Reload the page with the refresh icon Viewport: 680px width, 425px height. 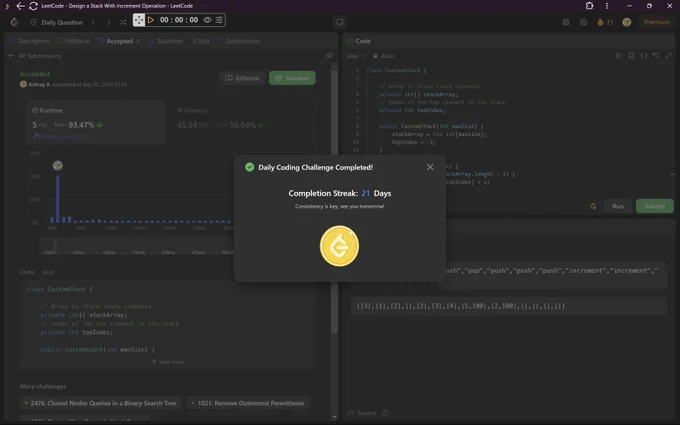click(33, 6)
